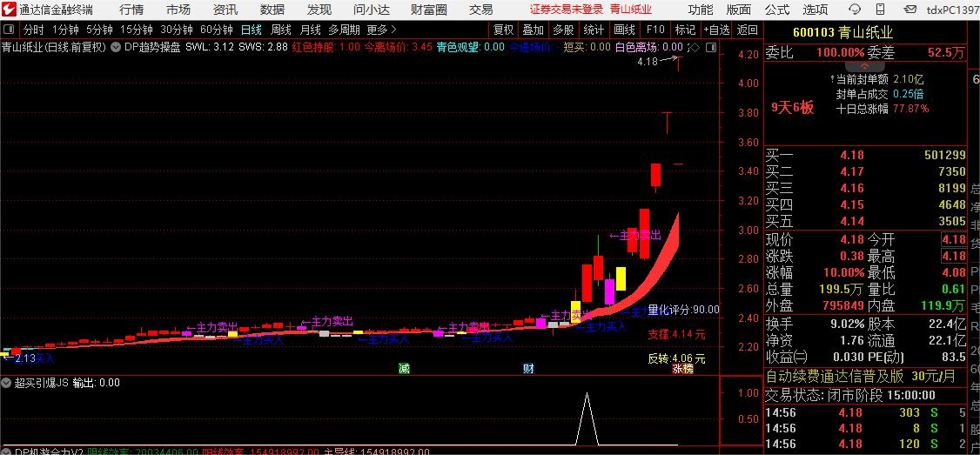This screenshot has width=980, height=455.
Task: Click the 自动续费通达信普及版 30元/月 promotion link
Action: (x=861, y=376)
